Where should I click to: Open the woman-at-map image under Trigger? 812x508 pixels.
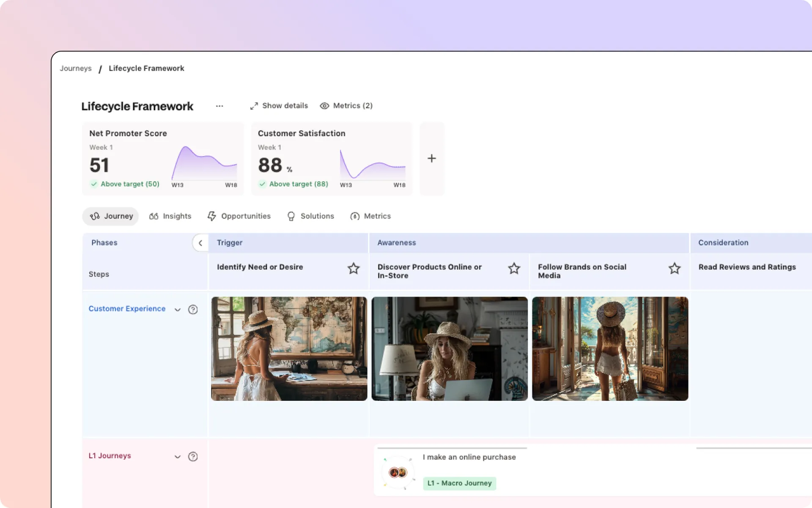[x=289, y=349]
